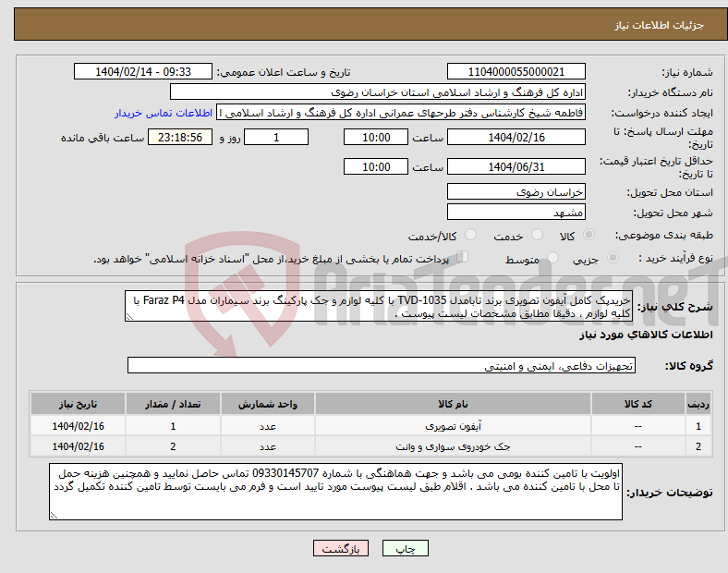Click the نام کالا column header

pos(453,404)
